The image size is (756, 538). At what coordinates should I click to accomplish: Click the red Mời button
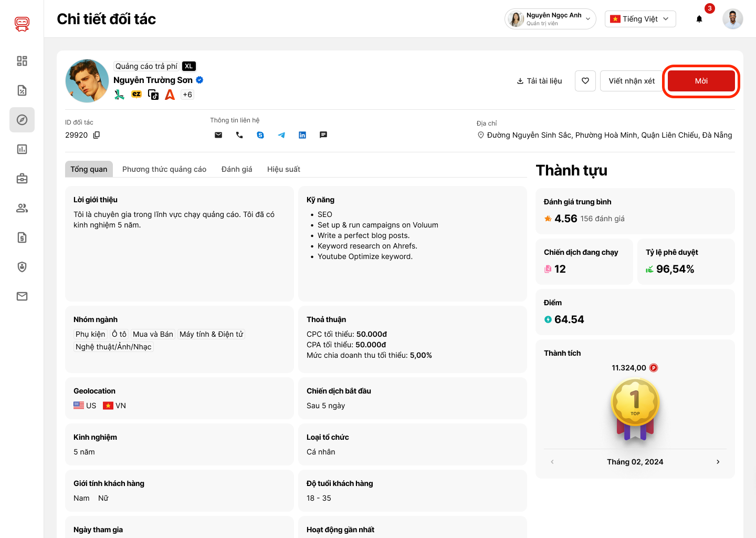pos(701,81)
